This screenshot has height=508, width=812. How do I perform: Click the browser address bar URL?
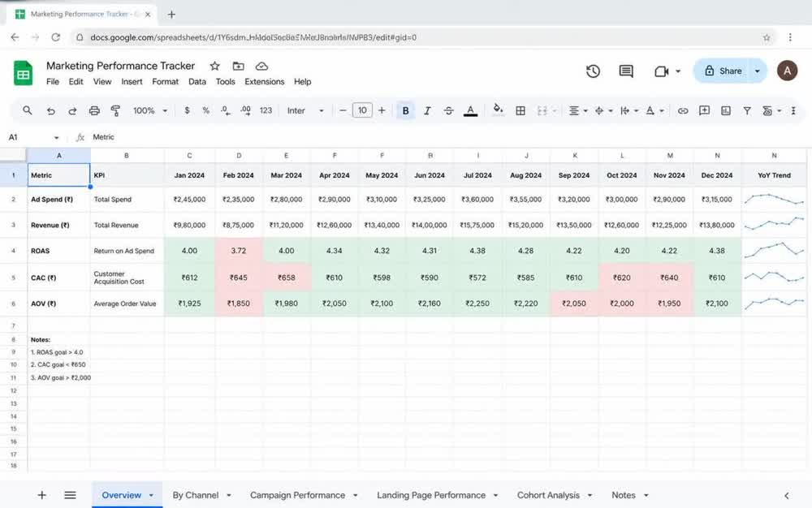click(x=253, y=37)
